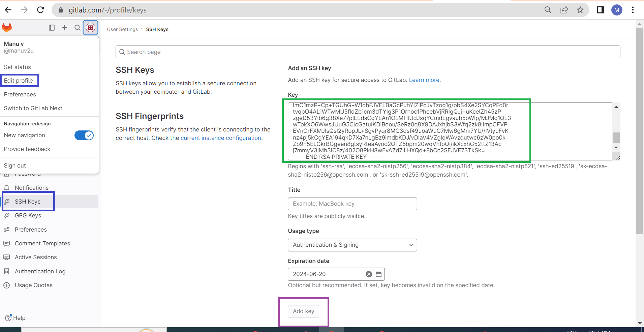
Task: Open the Learn more link
Action: coord(425,80)
